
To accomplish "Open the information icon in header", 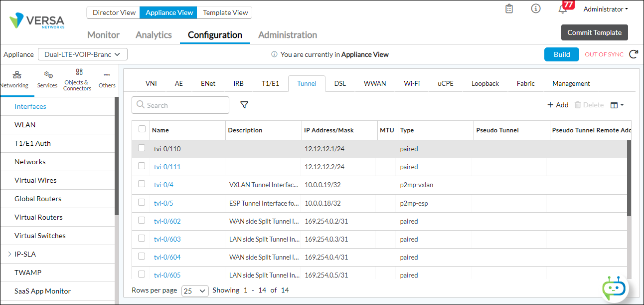I will (x=536, y=8).
